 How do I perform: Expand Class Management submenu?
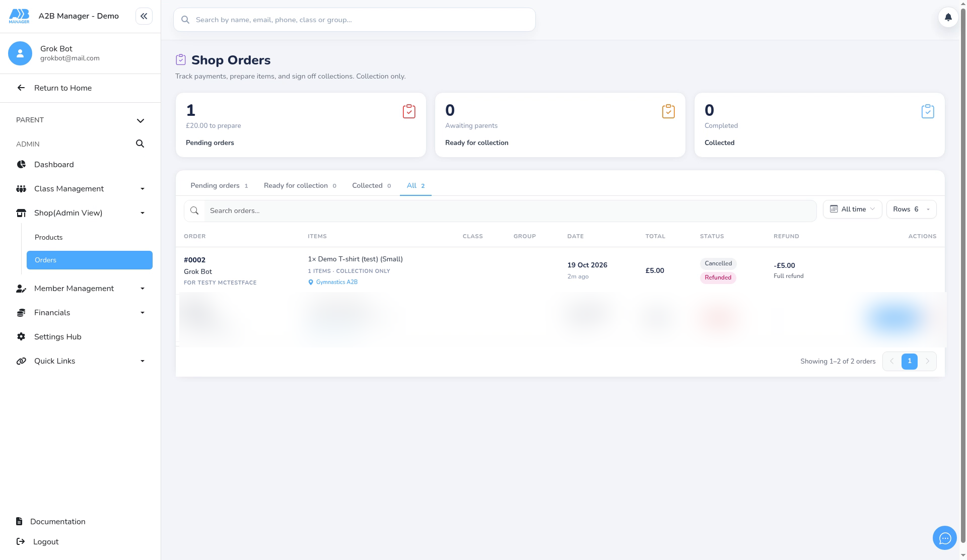click(x=143, y=189)
